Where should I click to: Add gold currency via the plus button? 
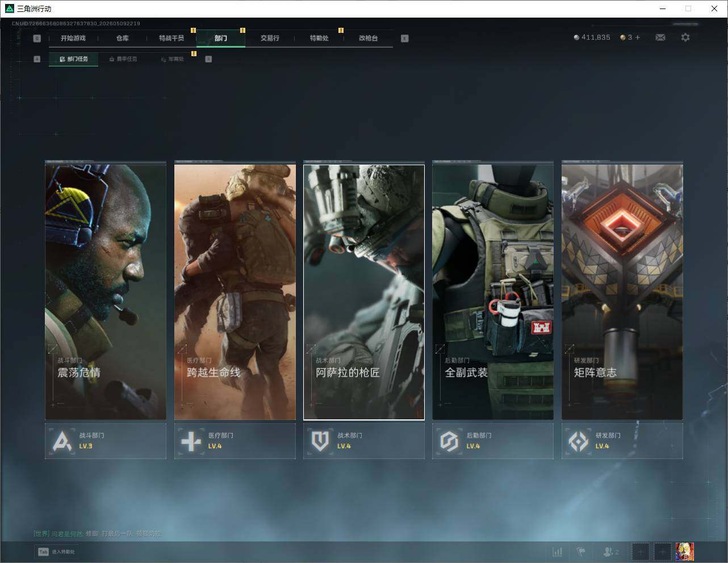pos(638,37)
